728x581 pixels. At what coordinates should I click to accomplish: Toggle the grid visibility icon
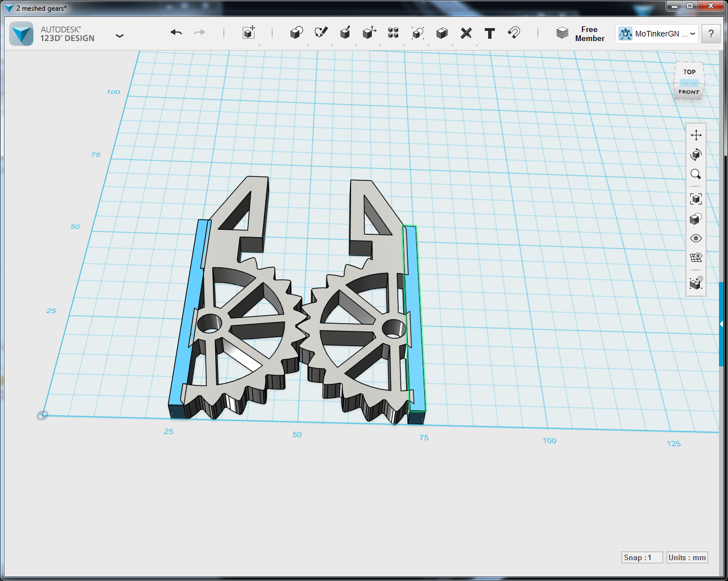tap(695, 257)
